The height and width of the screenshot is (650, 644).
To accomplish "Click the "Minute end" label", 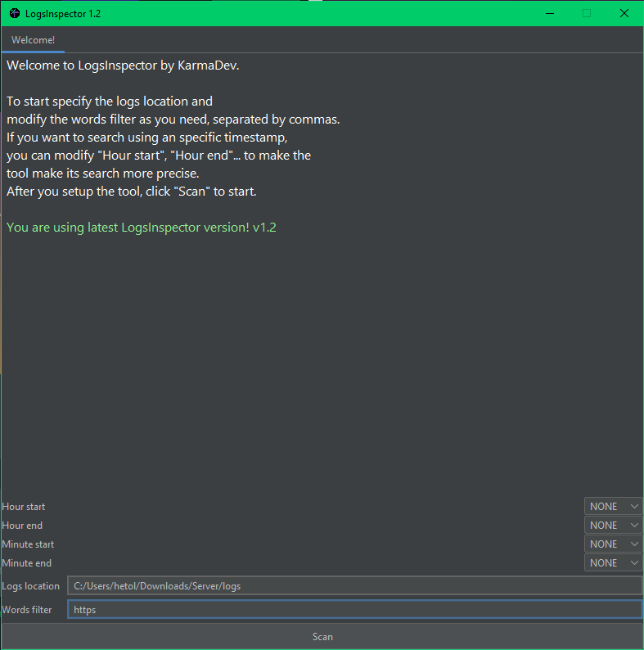I will pos(27,563).
